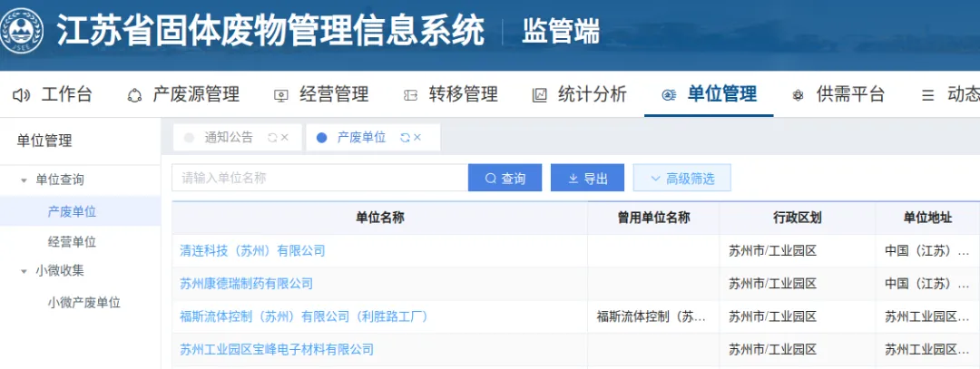Click the 查询 search button
980x369 pixels.
click(505, 179)
